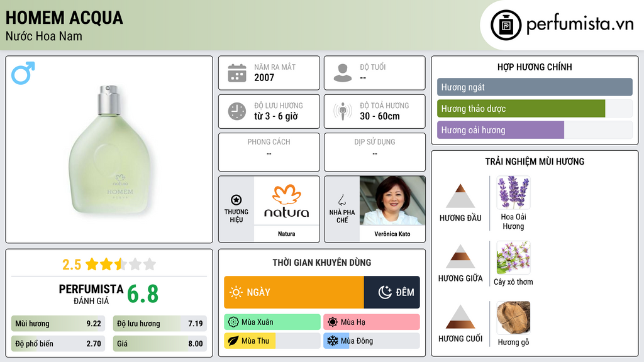The width and height of the screenshot is (644, 362).
Task: Click the sillage icon beside Độ toả hương
Action: pos(343,111)
